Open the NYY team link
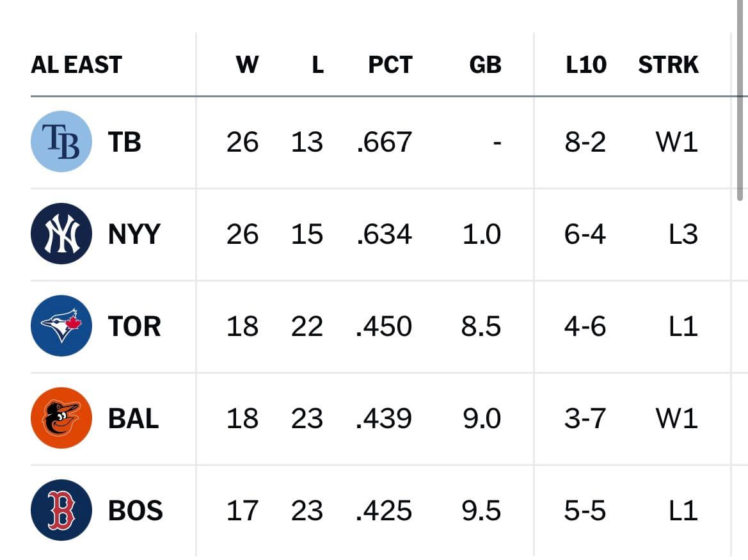The width and height of the screenshot is (748, 560). pos(134,234)
